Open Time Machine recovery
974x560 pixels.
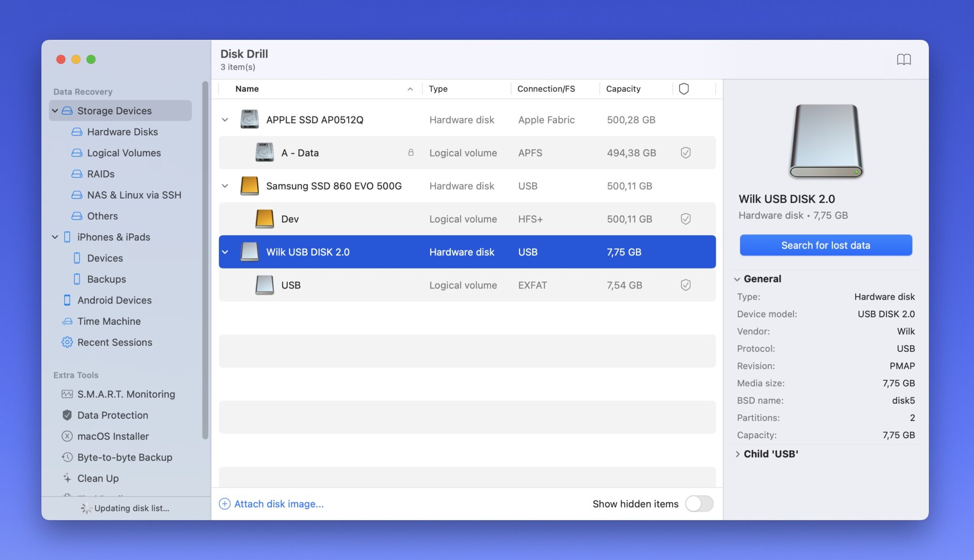[108, 321]
